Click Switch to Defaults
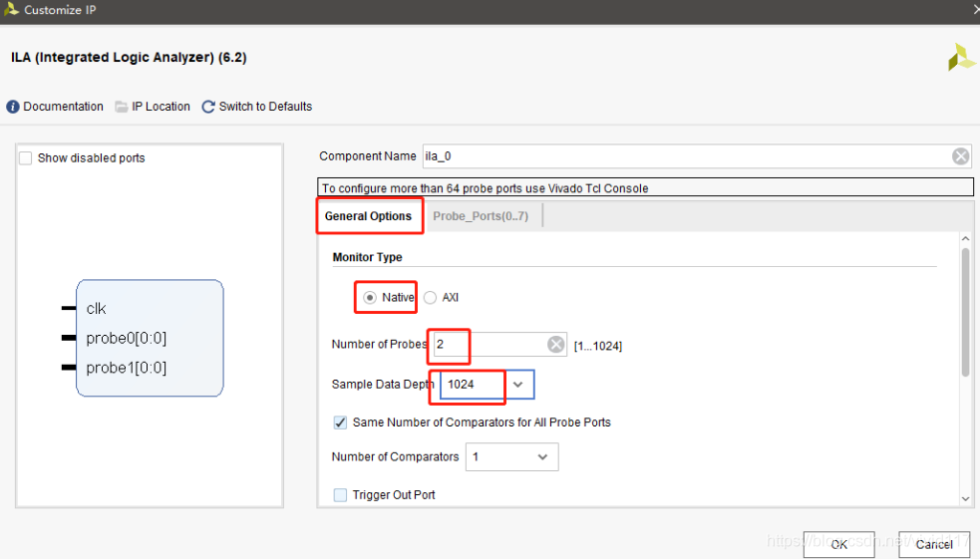 (265, 107)
